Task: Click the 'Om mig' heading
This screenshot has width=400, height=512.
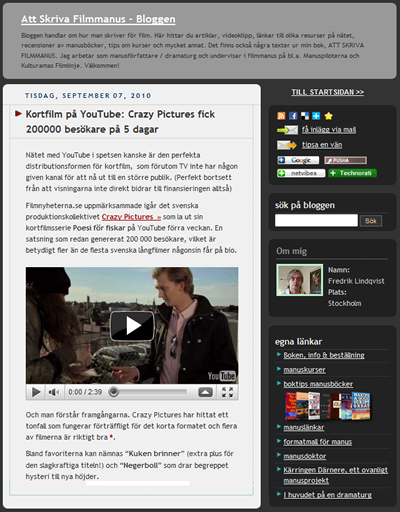Action: point(291,251)
